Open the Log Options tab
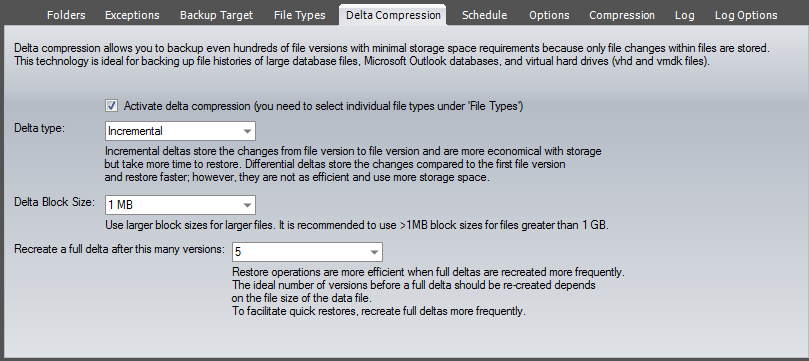This screenshot has height=361, width=809. click(x=746, y=15)
